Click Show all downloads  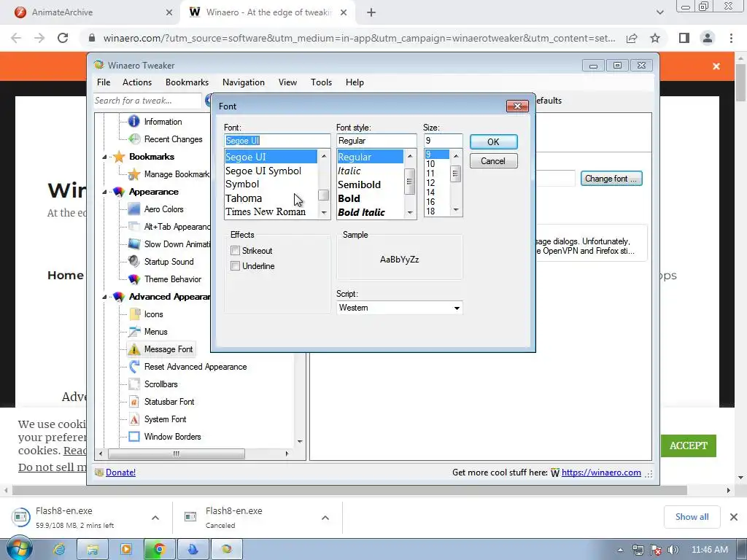(692, 517)
